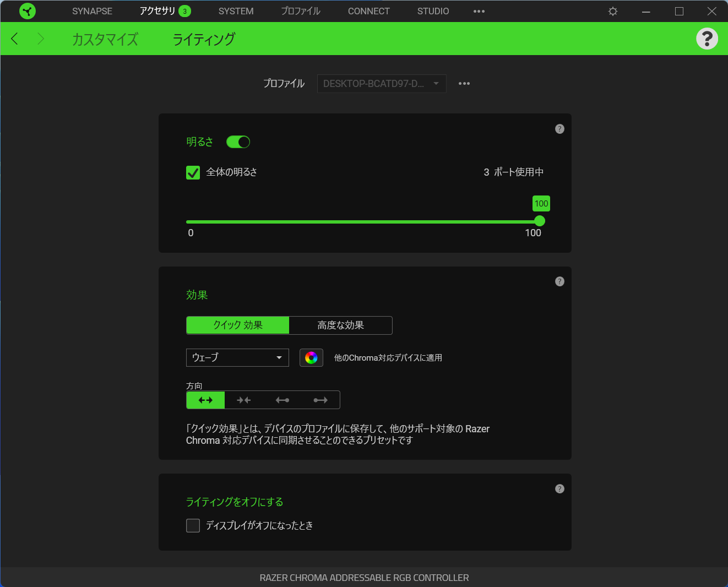Click 他のChroma対応デバイスに適用 text

pyautogui.click(x=388, y=358)
